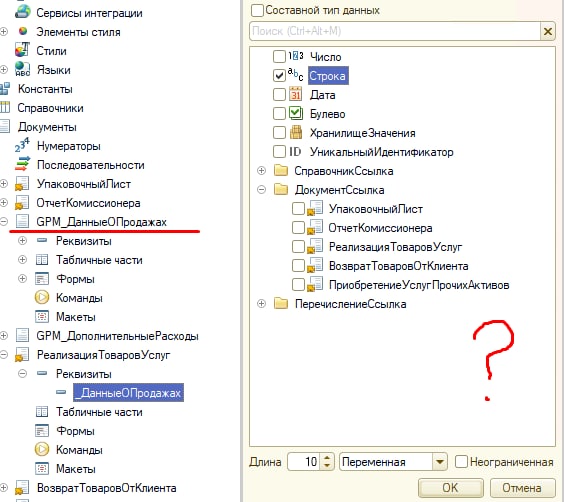Click the Формы icon under GPM_ДанныеОПродажах
The height and width of the screenshot is (502, 564).
coord(42,279)
